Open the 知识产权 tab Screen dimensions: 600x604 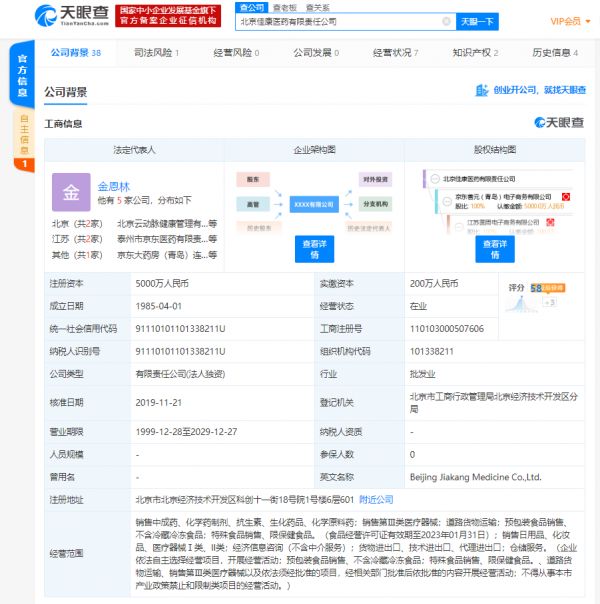(475, 53)
